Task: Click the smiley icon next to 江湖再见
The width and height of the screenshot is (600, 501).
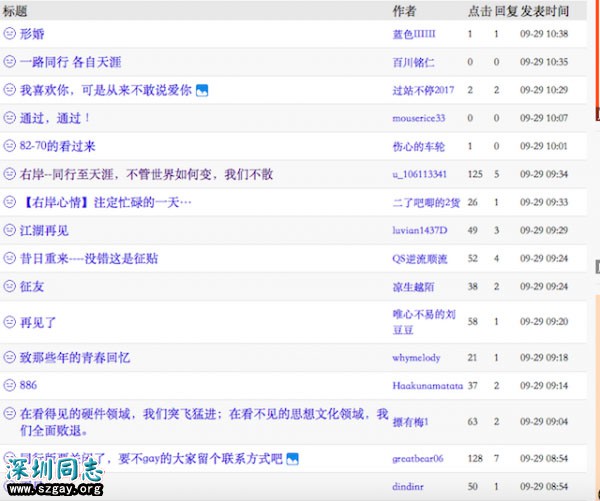Action: tap(10, 230)
